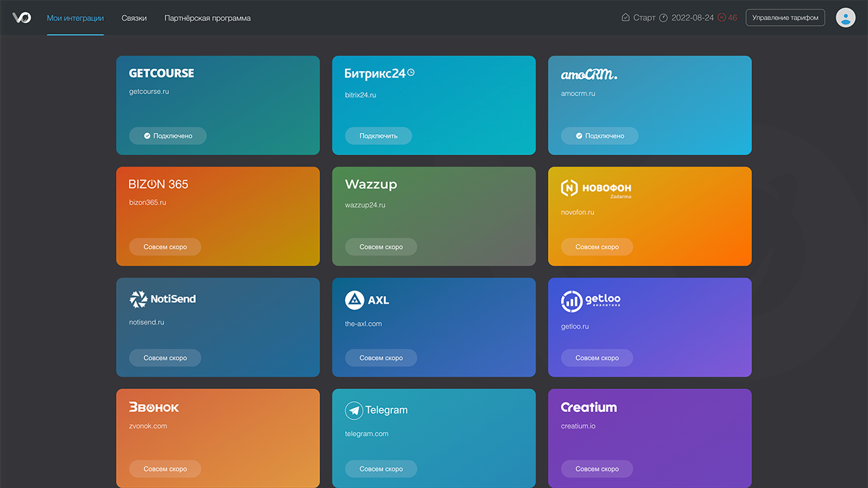This screenshot has width=868, height=488.
Task: Click Совсем скоро on the BIZON 365 card
Action: pyautogui.click(x=165, y=247)
